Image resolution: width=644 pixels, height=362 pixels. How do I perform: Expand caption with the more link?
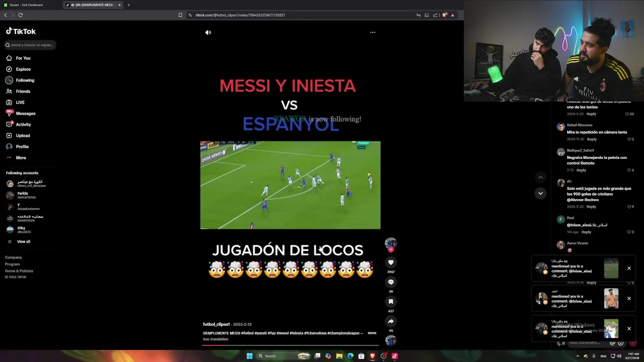click(x=372, y=333)
